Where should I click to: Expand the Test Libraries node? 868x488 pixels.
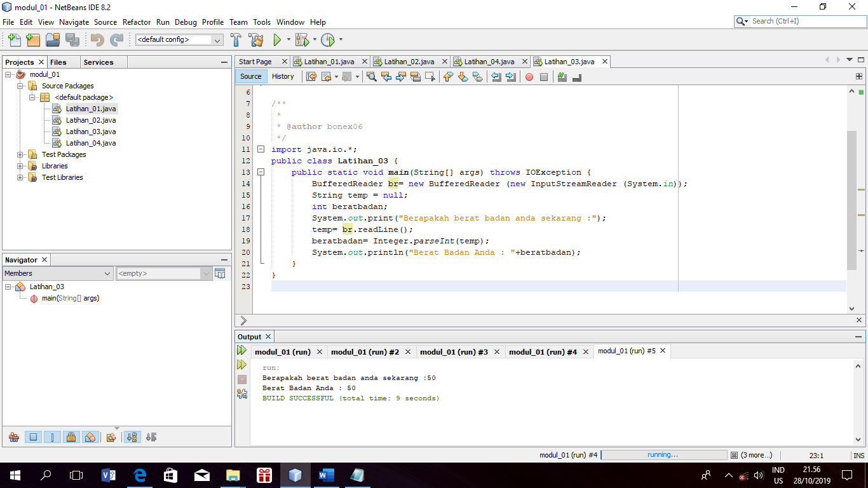[x=20, y=177]
